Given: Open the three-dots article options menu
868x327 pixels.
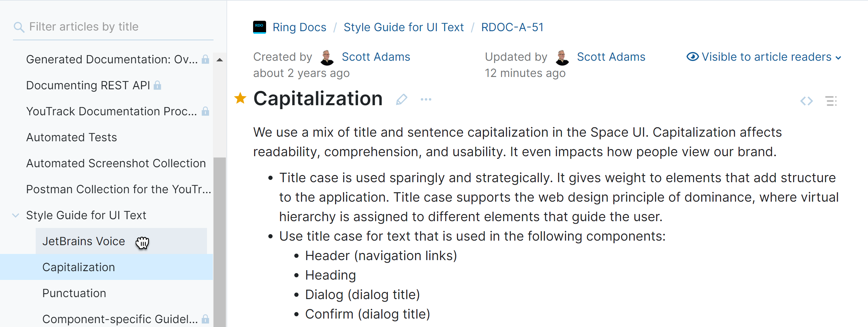Looking at the screenshot, I should tap(426, 99).
